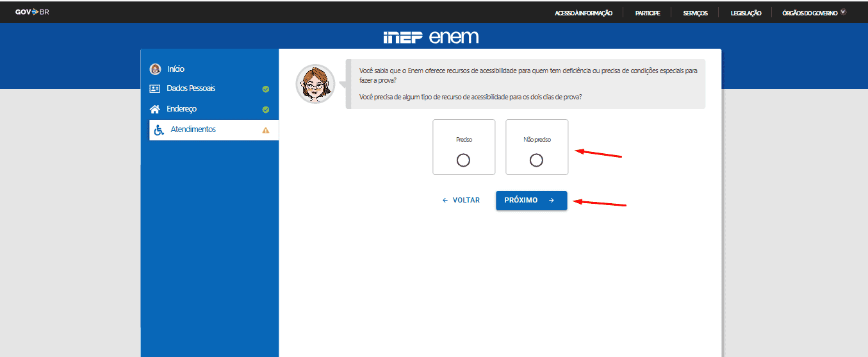Click the Início avatar icon in sidebar
Image resolution: width=868 pixels, height=357 pixels.
(155, 69)
